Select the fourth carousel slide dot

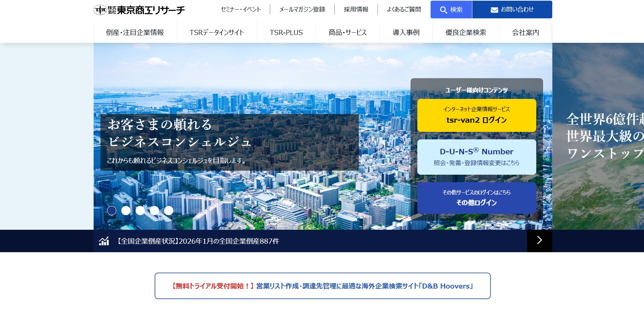pyautogui.click(x=155, y=211)
